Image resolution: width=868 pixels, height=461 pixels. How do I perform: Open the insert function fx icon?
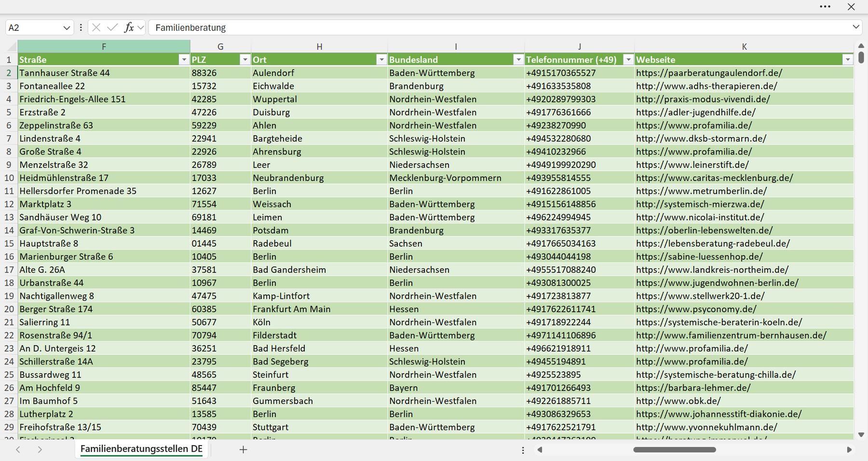[129, 28]
